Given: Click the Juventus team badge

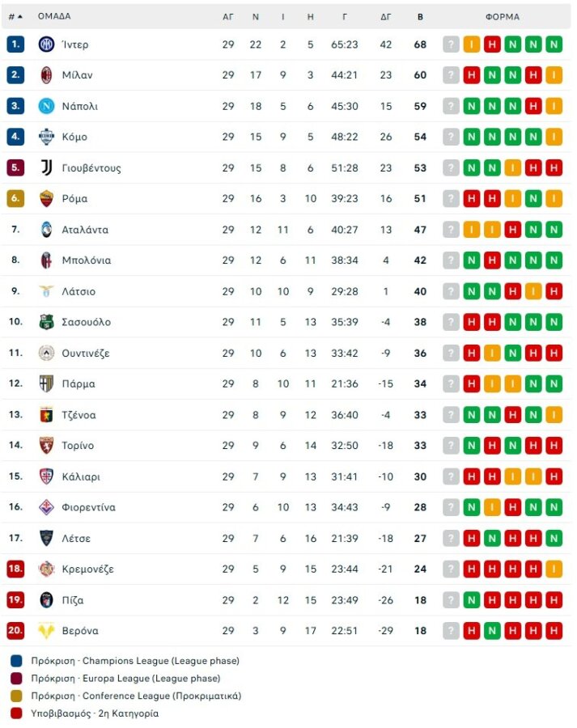Looking at the screenshot, I should (x=45, y=167).
